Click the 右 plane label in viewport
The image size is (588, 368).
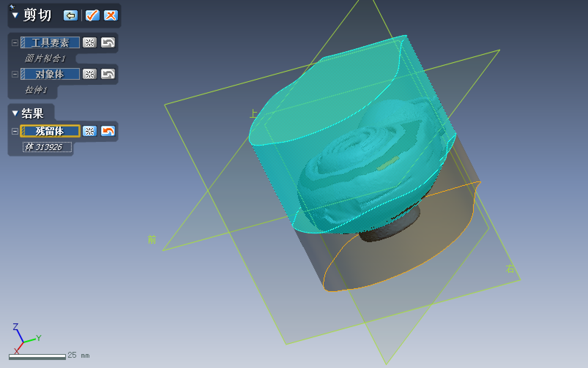(x=510, y=269)
